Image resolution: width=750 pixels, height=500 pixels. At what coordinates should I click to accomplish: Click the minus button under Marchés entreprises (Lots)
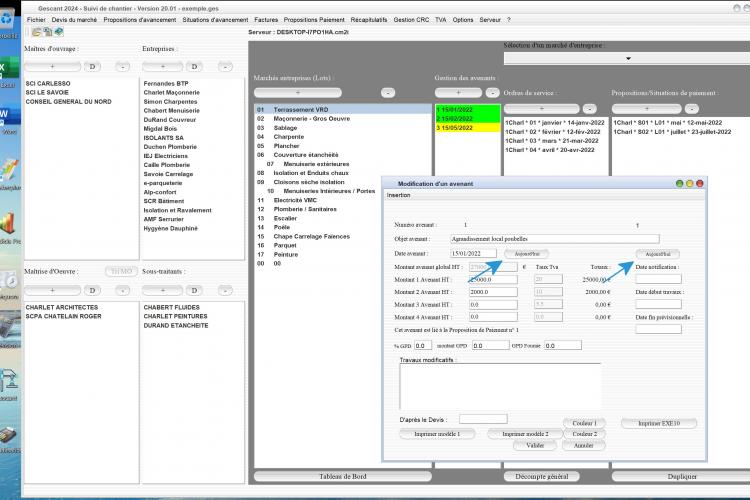[x=388, y=92]
